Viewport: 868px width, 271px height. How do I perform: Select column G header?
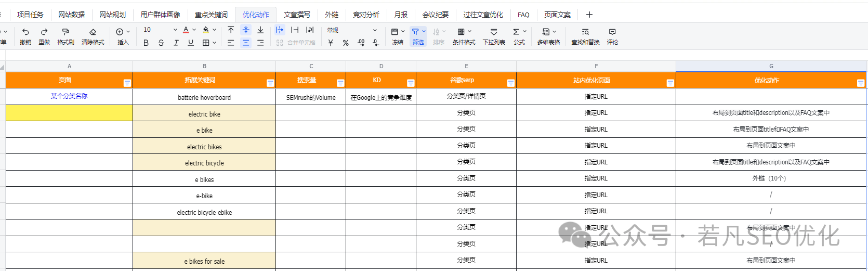pyautogui.click(x=771, y=66)
